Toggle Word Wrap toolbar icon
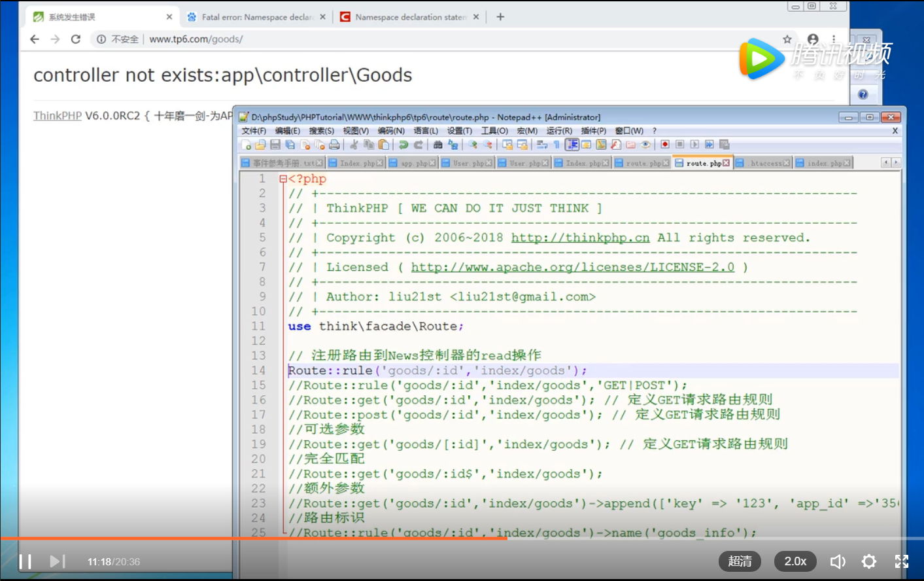Viewport: 924px width, 581px height. pos(542,145)
